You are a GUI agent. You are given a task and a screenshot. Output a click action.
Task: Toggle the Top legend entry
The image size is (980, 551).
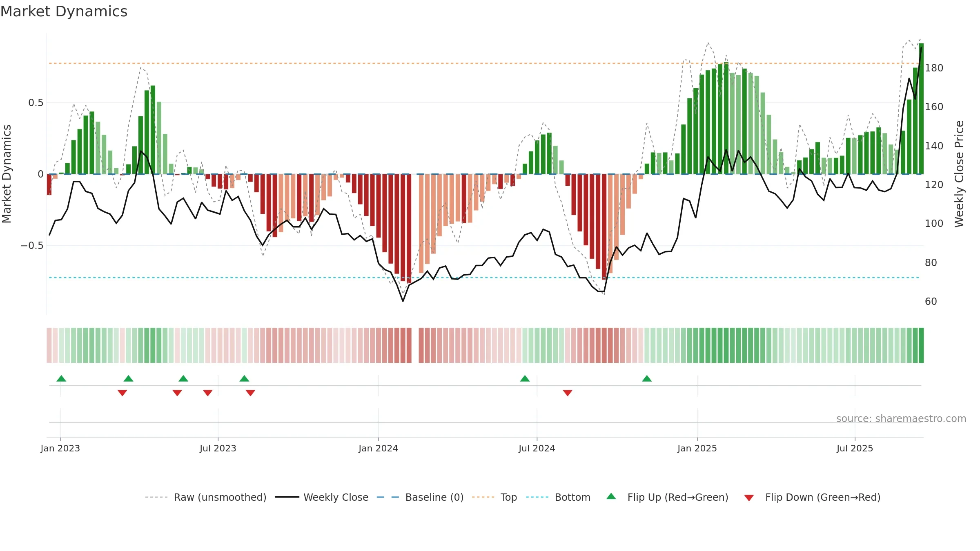pos(494,497)
